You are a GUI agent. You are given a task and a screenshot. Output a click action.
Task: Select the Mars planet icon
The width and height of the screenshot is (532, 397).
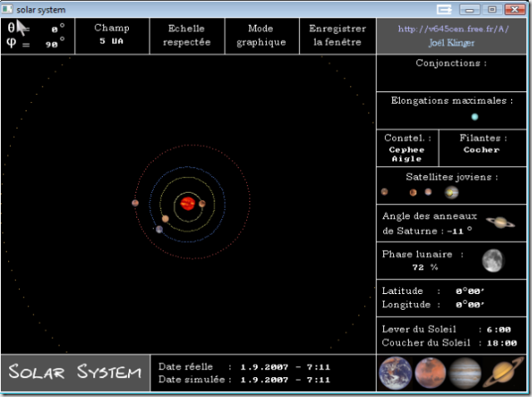click(431, 373)
